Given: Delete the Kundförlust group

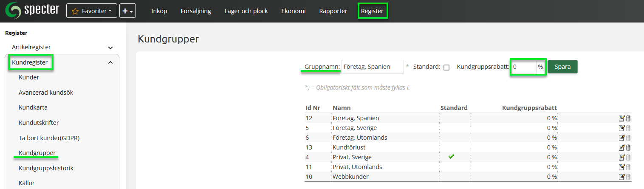Looking at the screenshot, I should point(628,147).
